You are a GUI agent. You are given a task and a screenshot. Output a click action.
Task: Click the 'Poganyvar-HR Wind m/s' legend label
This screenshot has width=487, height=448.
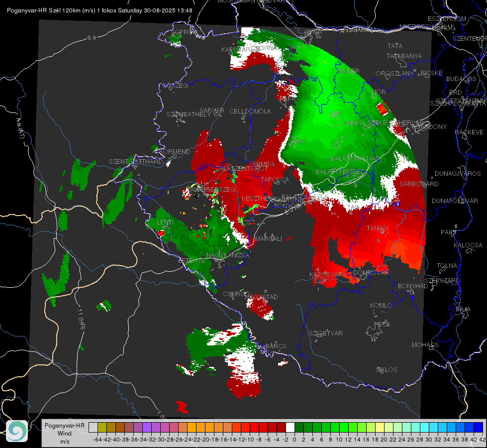[x=65, y=434]
